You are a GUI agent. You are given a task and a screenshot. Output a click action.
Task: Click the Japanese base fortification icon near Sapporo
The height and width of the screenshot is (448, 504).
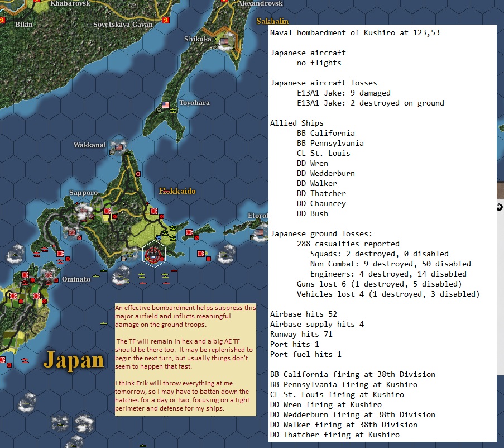(x=106, y=211)
